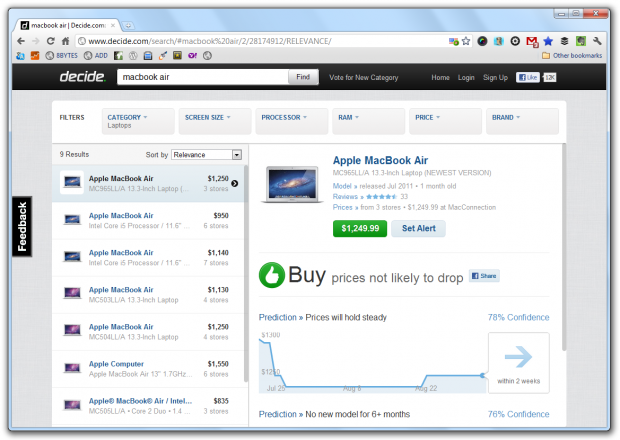Click the Facebook Share button near Buy
The width and height of the screenshot is (620, 440).
pos(484,276)
